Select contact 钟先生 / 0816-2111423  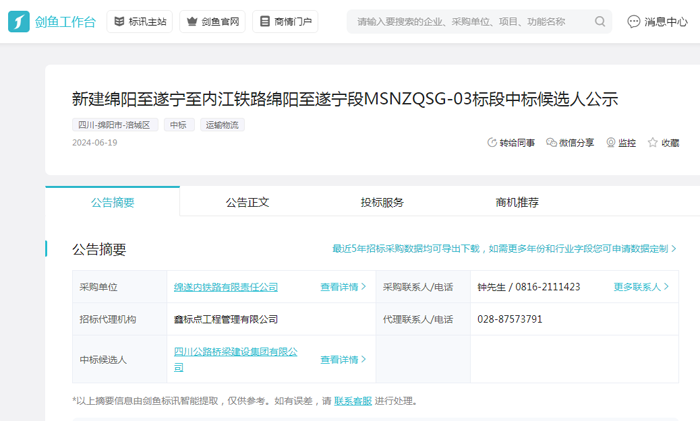(529, 287)
